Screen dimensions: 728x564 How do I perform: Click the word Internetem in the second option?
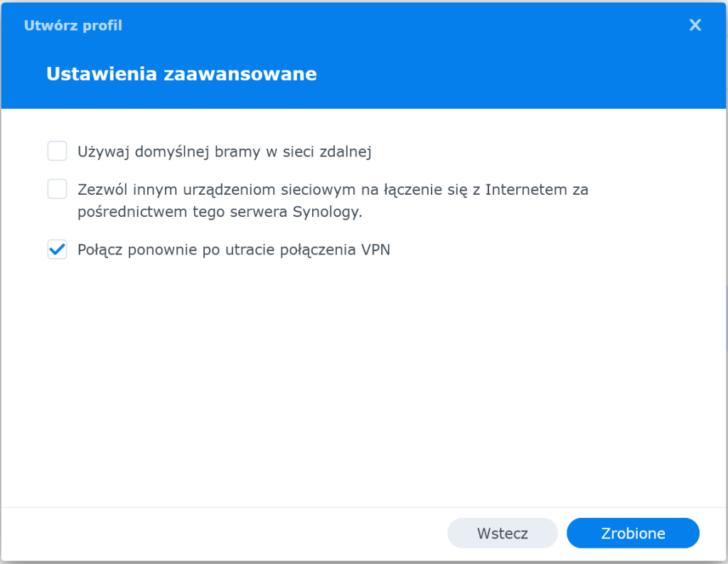tap(530, 190)
